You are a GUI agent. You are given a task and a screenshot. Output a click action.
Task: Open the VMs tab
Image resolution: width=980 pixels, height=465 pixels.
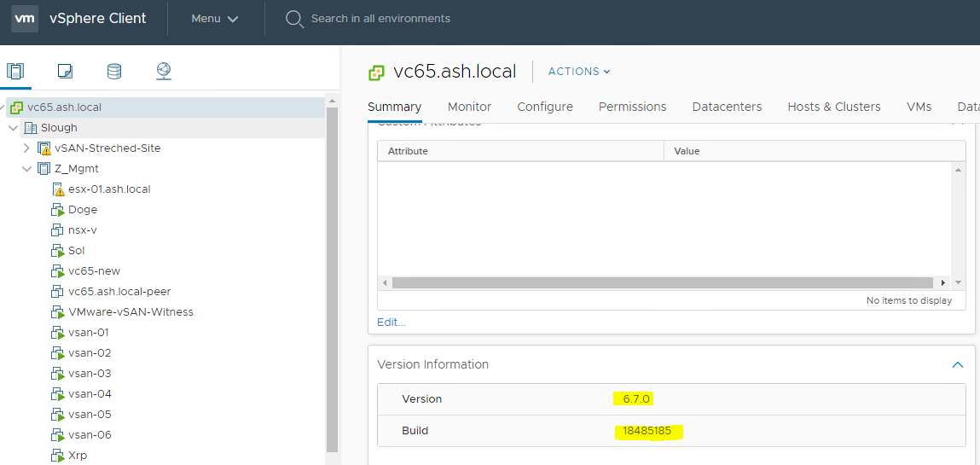pos(919,107)
